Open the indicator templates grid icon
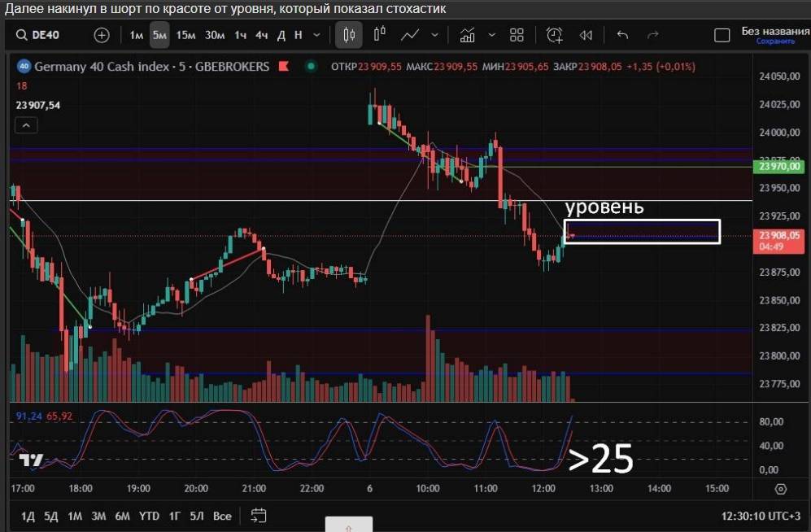The image size is (811, 532). [517, 35]
